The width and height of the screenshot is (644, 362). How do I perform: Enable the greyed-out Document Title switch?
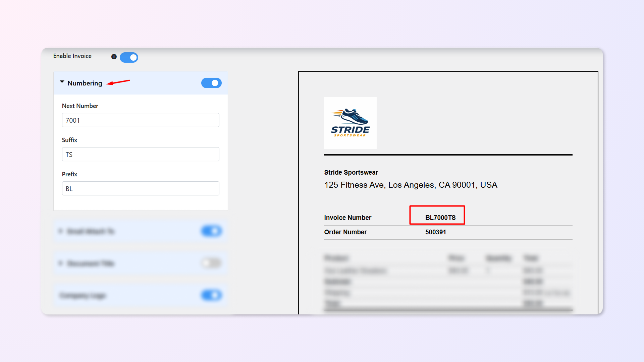tap(211, 263)
